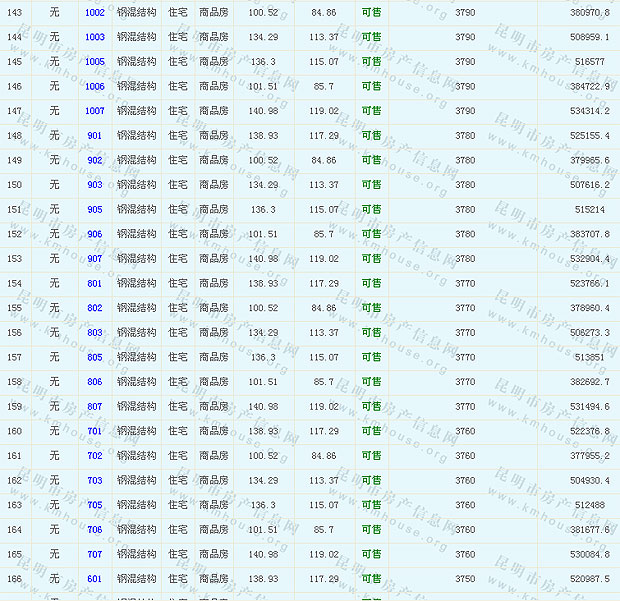Open room 1007 link
The image size is (620, 601).
(x=95, y=111)
